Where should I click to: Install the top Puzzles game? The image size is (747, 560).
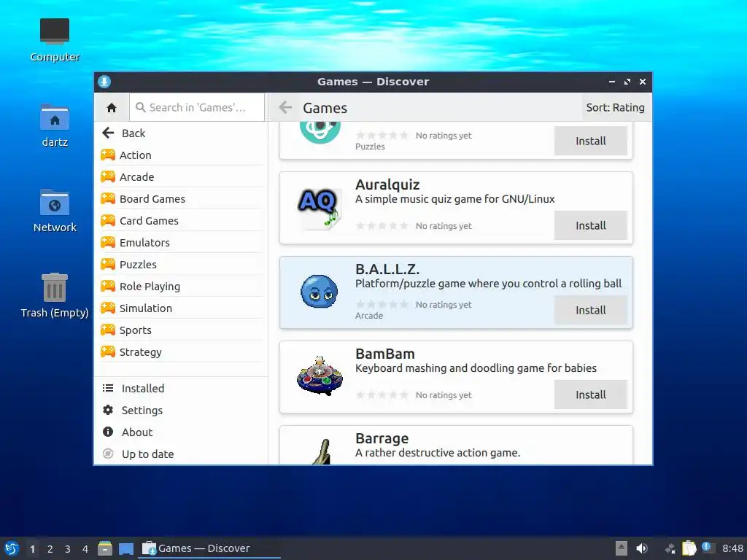(591, 141)
